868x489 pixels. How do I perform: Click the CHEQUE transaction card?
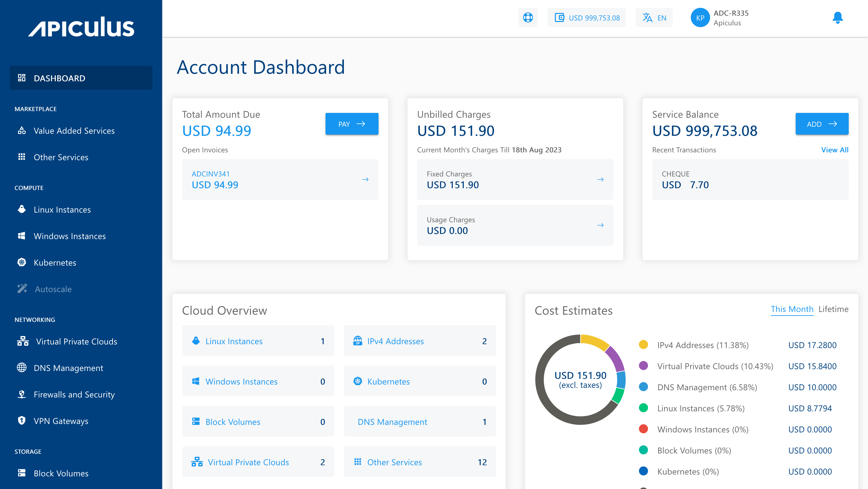tap(750, 179)
